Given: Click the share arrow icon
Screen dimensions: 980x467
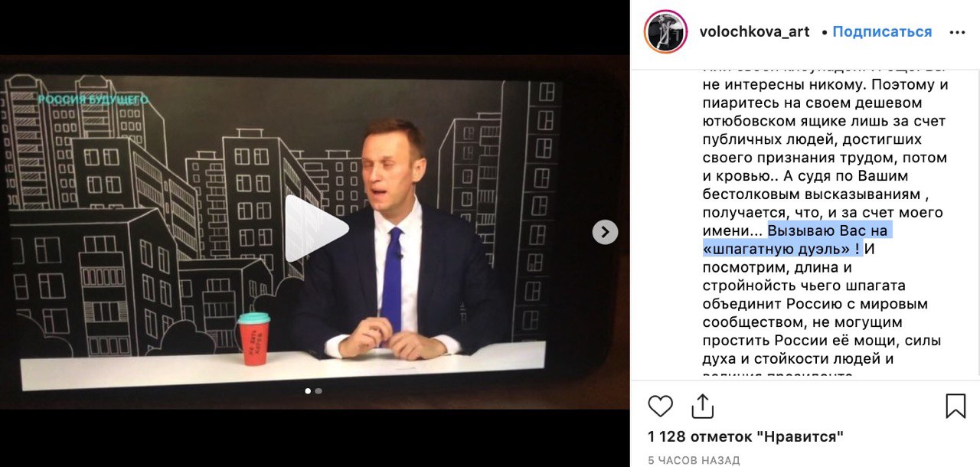Looking at the screenshot, I should tap(702, 406).
